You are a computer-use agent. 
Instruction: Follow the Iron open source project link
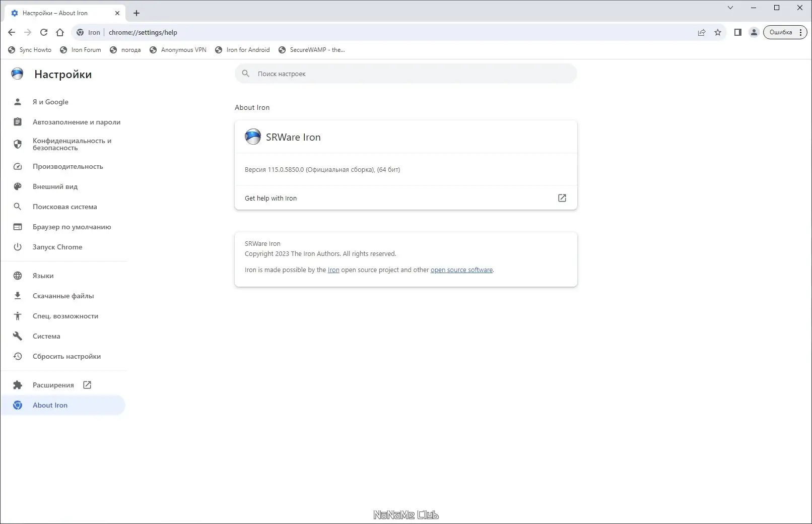[x=333, y=270]
